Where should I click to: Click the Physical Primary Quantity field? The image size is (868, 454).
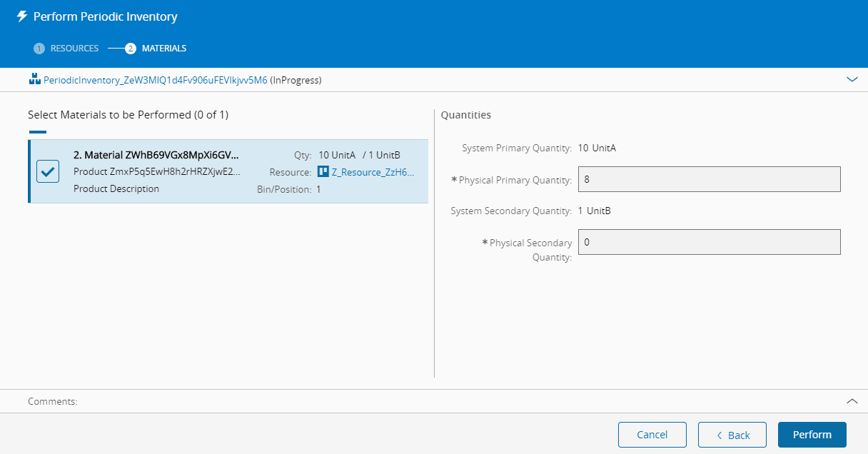709,179
